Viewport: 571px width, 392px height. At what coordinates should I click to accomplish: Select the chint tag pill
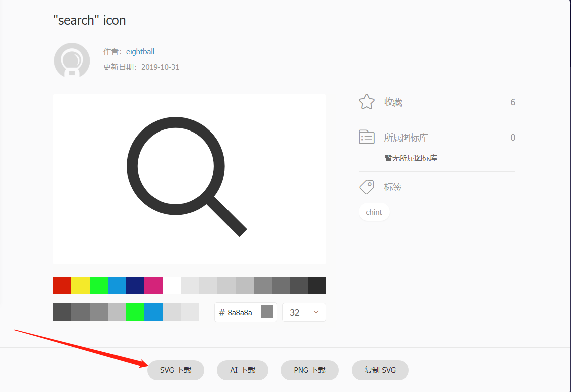374,212
